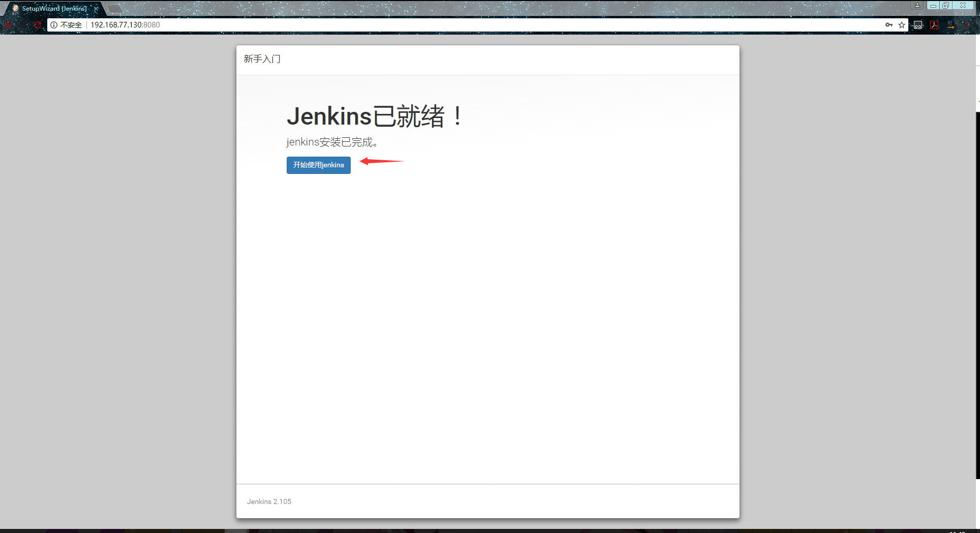The height and width of the screenshot is (533, 980).
Task: Click the Jenkins favicon on the tab
Action: click(15, 9)
